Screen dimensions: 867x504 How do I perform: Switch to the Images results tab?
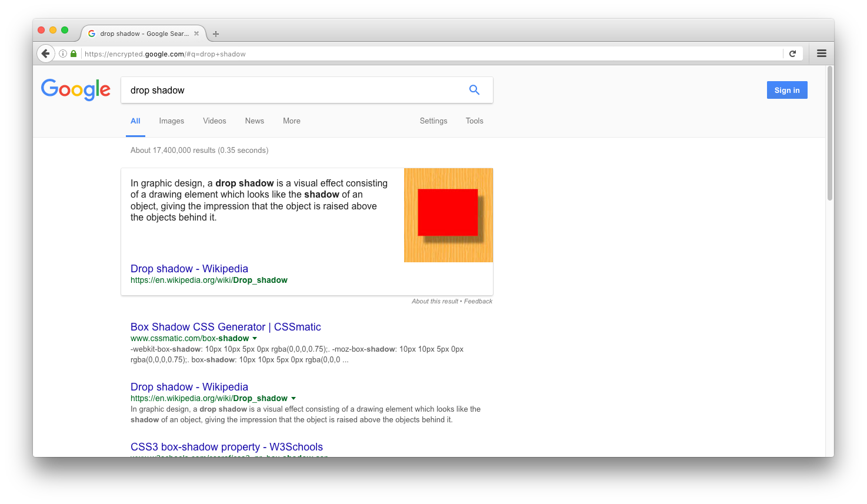[x=171, y=121]
